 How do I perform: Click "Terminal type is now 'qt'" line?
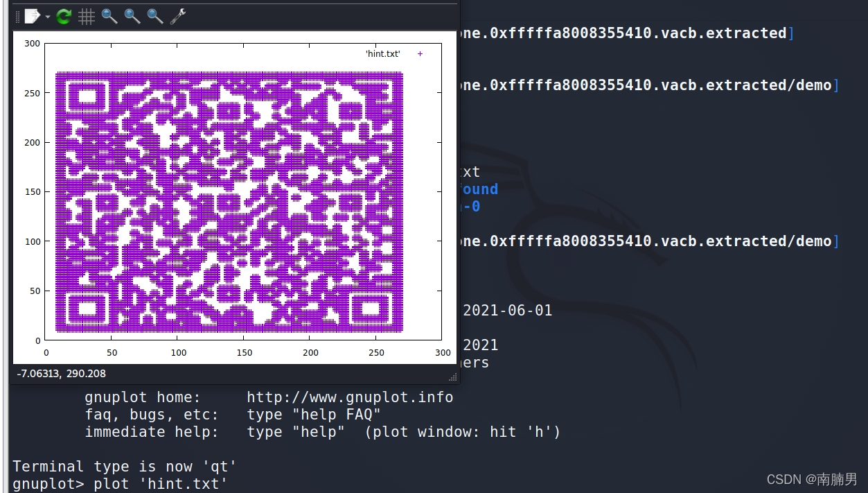point(125,467)
